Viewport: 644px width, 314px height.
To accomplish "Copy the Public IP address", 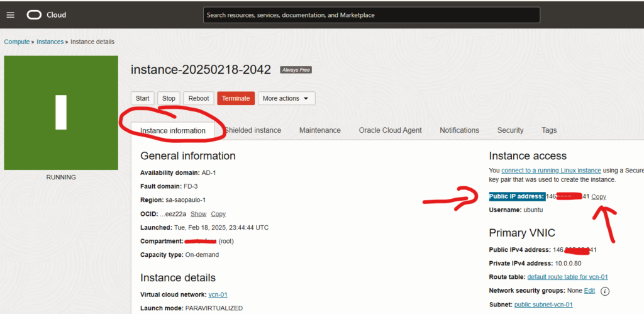I will 599,197.
